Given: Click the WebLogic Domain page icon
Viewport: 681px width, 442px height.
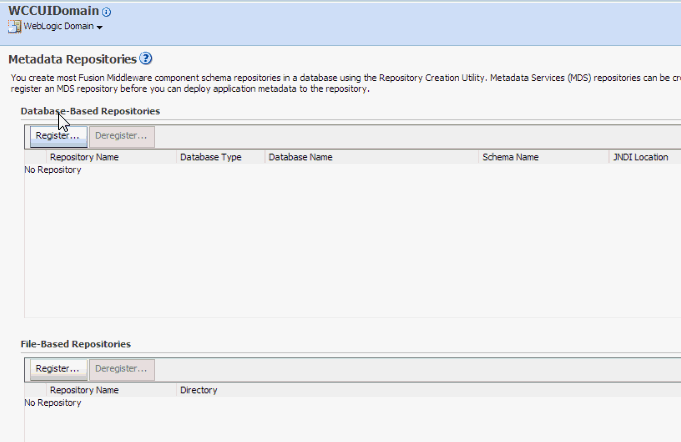Looking at the screenshot, I should (14, 26).
